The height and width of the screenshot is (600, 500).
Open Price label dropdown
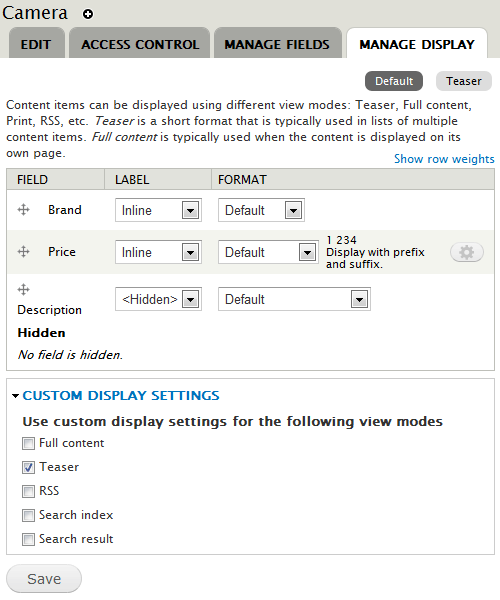(158, 252)
